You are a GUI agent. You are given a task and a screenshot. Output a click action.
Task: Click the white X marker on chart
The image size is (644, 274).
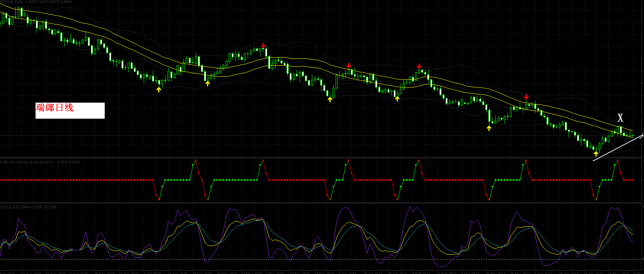click(x=620, y=118)
